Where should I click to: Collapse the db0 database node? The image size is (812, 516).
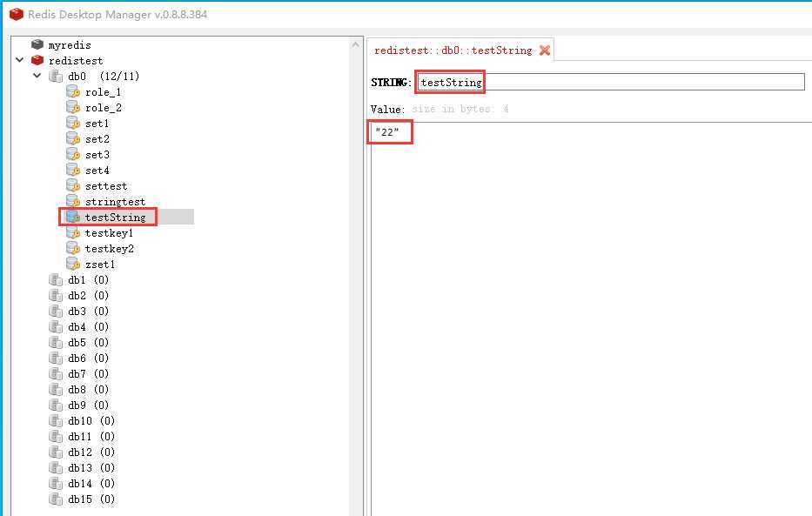(x=37, y=76)
